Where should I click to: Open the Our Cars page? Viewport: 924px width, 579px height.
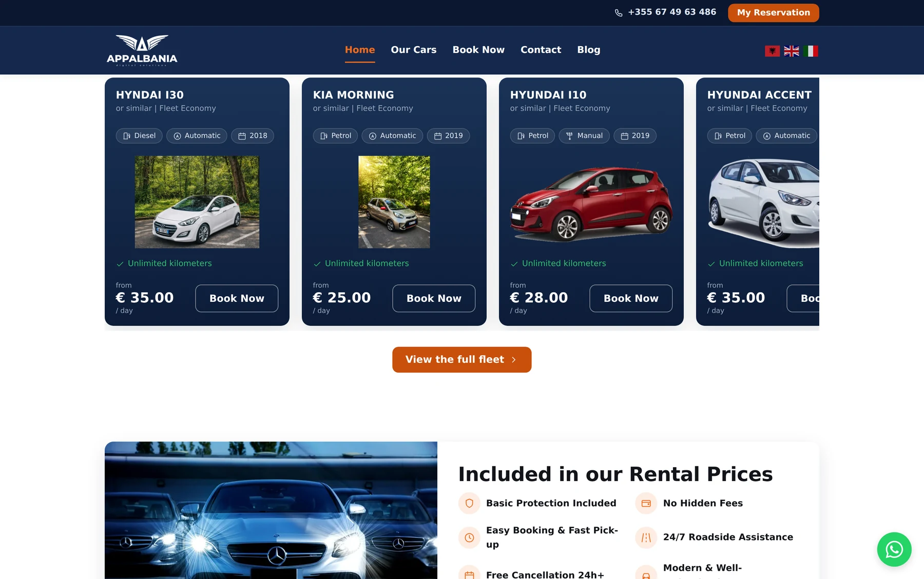coord(414,50)
